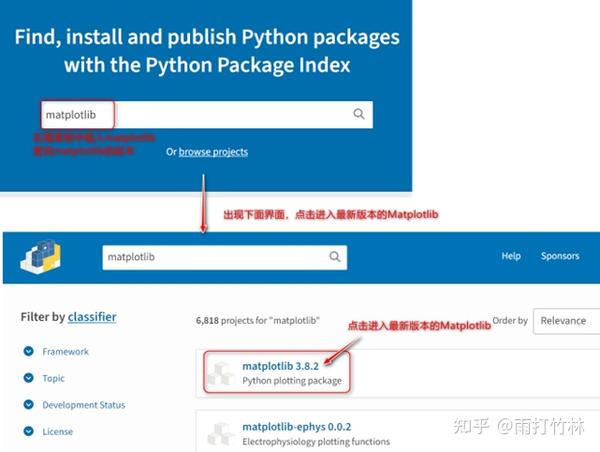The width and height of the screenshot is (600, 452).
Task: Follow the classifier link in Filter by
Action: point(92,317)
